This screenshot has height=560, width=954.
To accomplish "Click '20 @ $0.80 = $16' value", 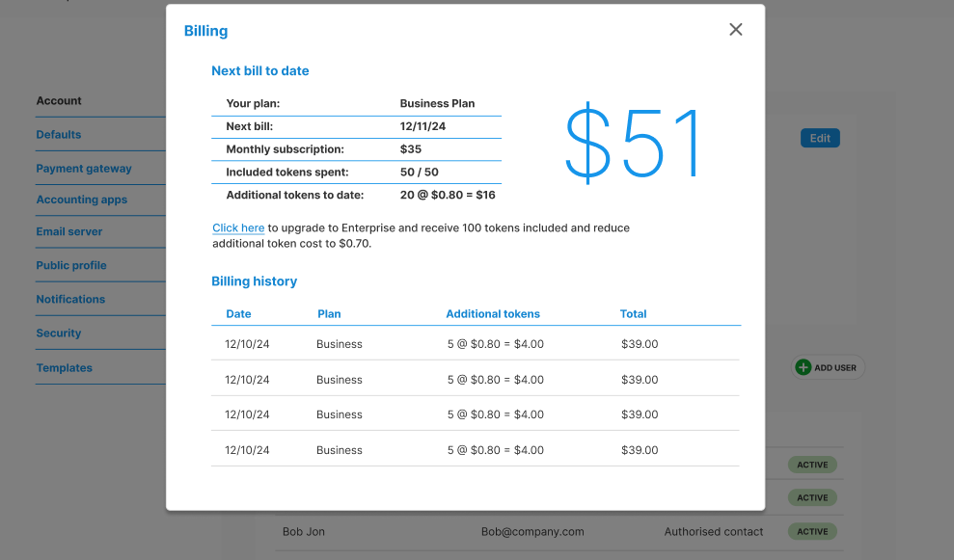I will 448,195.
